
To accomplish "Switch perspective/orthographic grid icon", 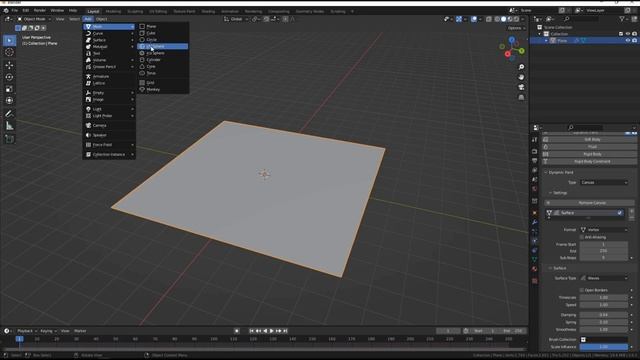I will [521, 98].
